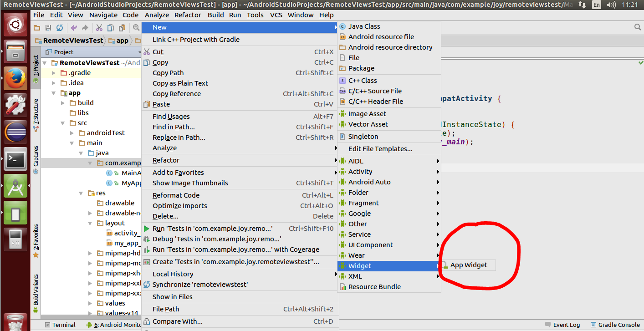Choose App Widget from the submenu
The image size is (644, 331).
click(468, 265)
